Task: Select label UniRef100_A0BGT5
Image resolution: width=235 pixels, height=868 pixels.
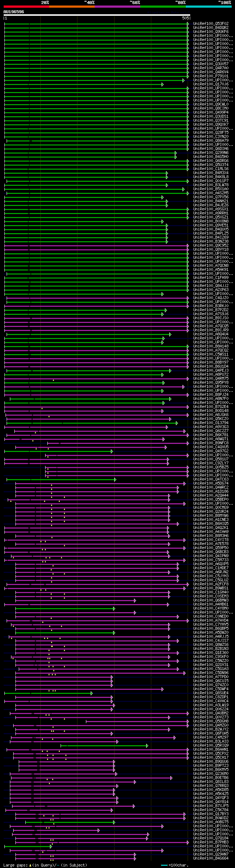Action: [211, 822]
